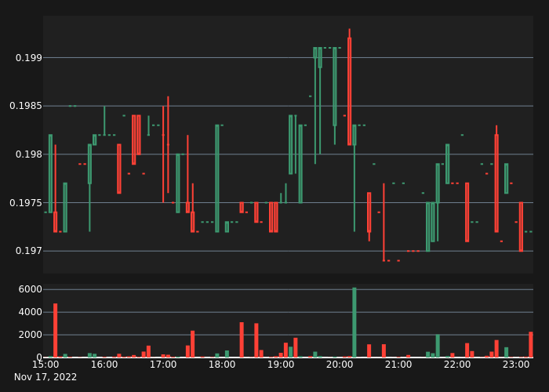Click the 15:00 time axis label

pyautogui.click(x=45, y=365)
